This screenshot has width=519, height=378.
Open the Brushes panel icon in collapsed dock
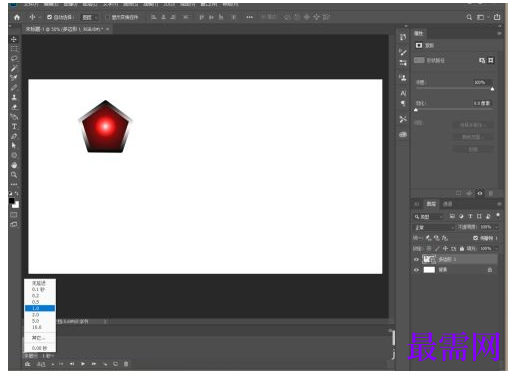403,52
